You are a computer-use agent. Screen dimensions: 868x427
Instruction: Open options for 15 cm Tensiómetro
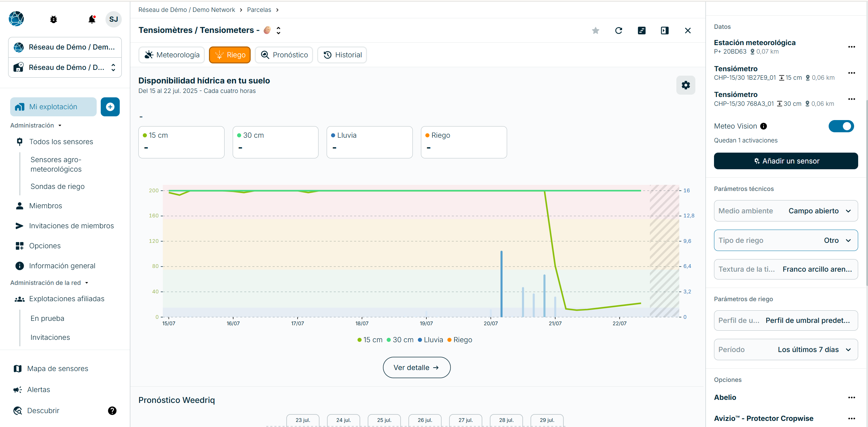click(852, 73)
